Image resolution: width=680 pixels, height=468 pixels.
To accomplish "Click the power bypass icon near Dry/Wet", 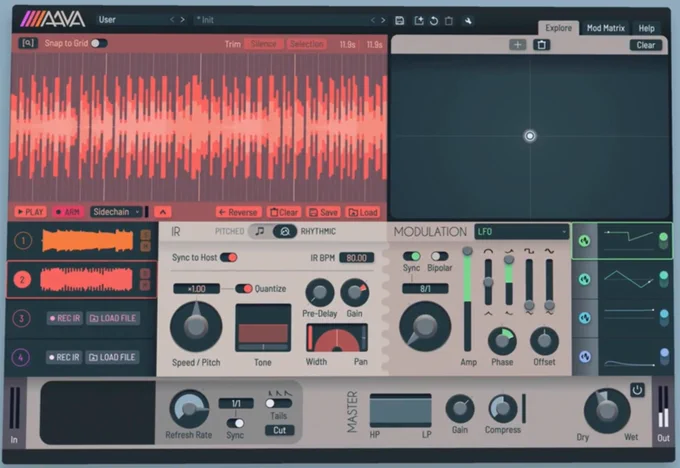I will pos(637,390).
